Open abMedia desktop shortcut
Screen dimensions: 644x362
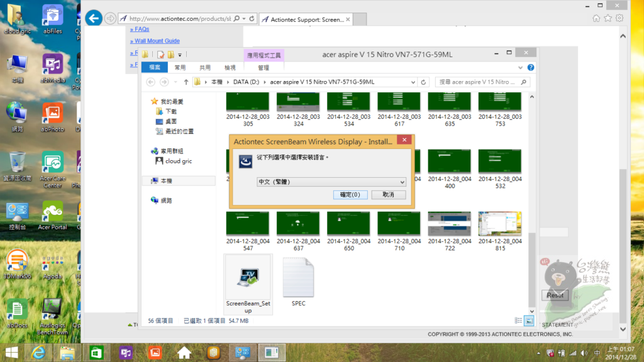coord(53,68)
